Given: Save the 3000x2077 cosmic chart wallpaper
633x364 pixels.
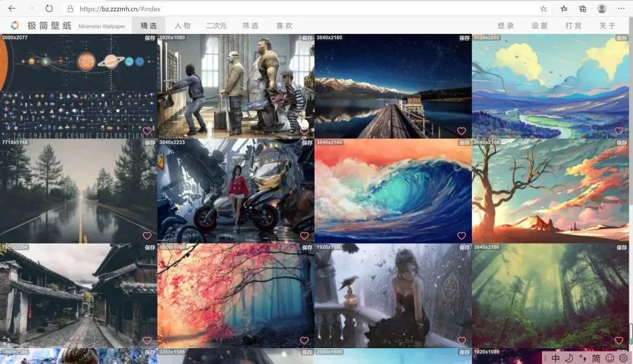Looking at the screenshot, I should tap(150, 38).
